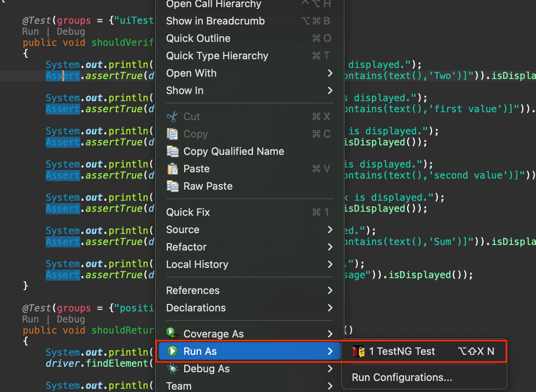Image resolution: width=536 pixels, height=392 pixels.
Task: Click the Debug As bug icon
Action: (173, 369)
